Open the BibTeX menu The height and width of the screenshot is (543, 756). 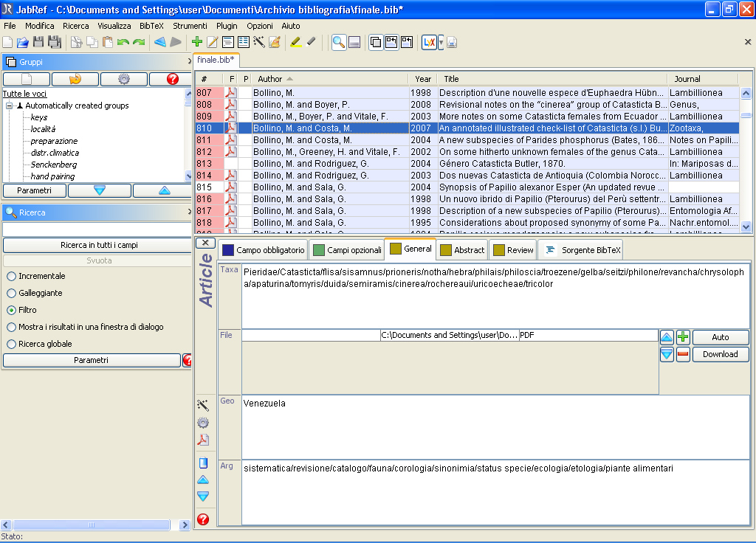pyautogui.click(x=151, y=26)
